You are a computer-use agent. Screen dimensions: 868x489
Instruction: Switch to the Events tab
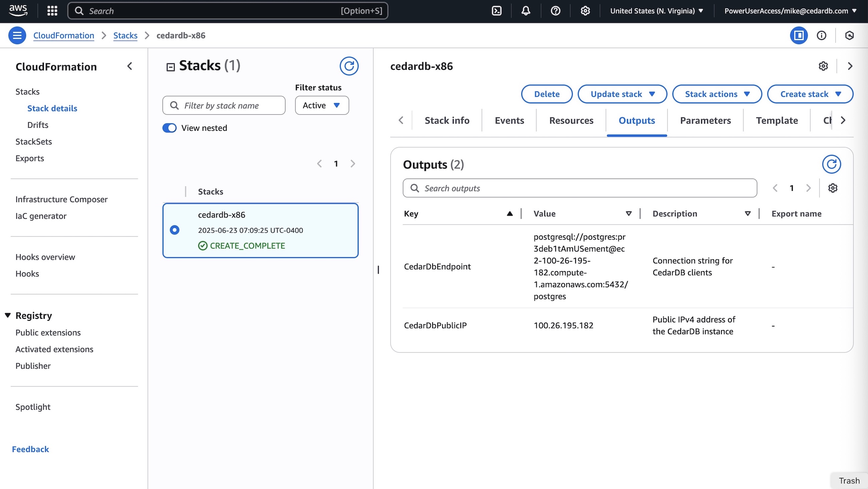tap(509, 120)
